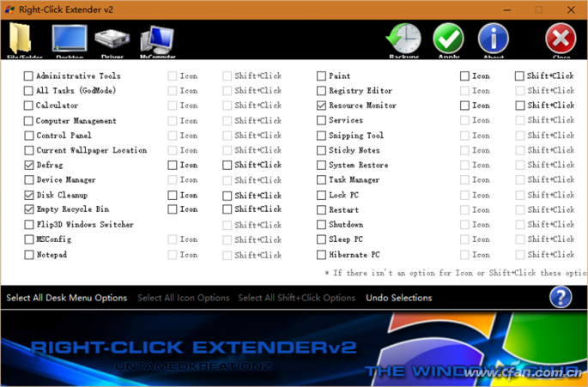588x387 pixels.
Task: Click Select All Icon Options
Action: [x=184, y=298]
